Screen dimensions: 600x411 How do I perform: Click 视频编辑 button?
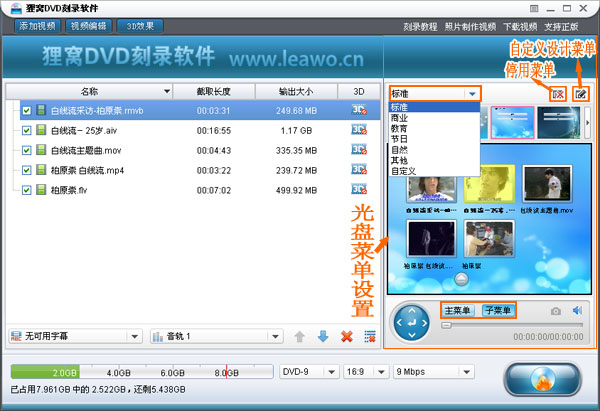click(x=89, y=26)
